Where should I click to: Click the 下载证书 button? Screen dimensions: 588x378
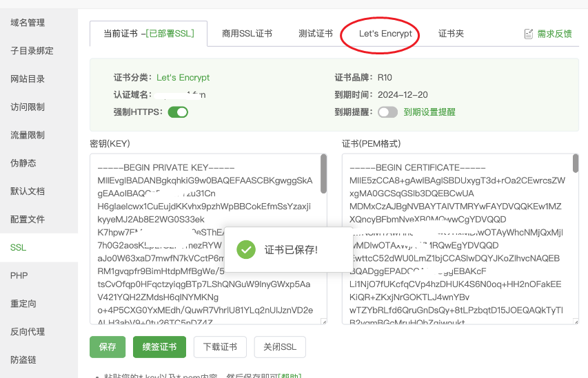[x=220, y=347]
